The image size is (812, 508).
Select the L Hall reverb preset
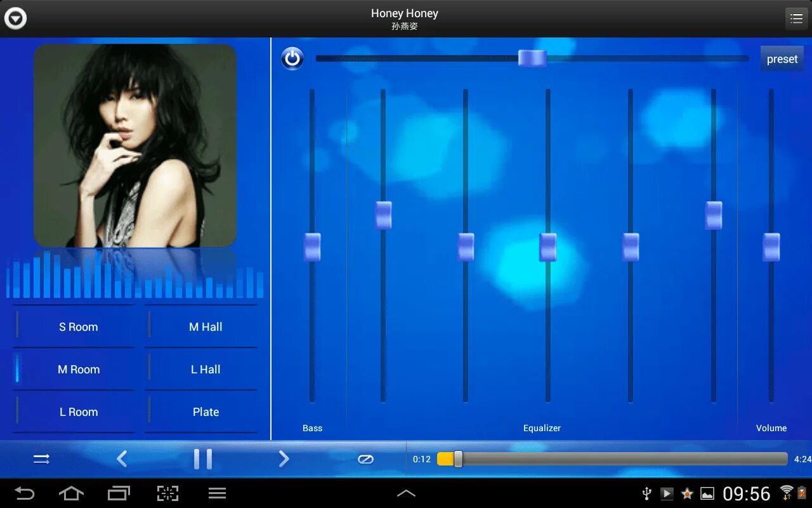coord(201,369)
